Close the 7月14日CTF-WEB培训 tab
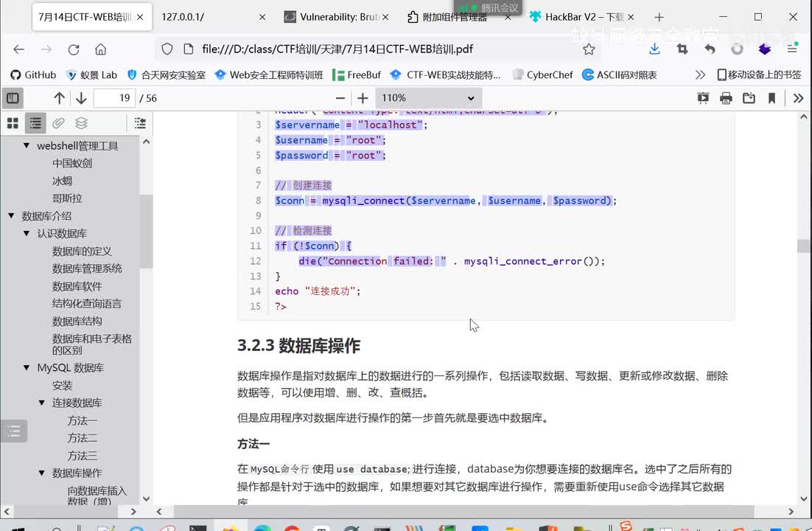Viewport: 812px width, 531px height. [x=140, y=17]
